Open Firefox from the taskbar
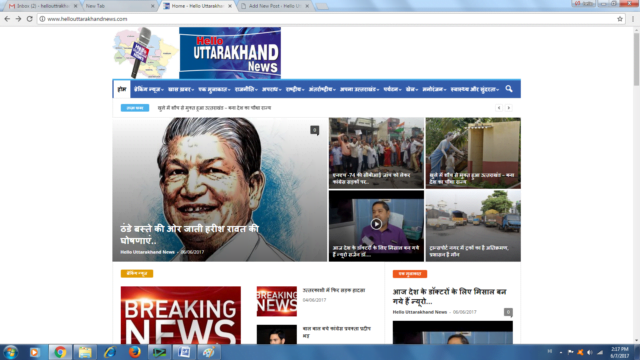The width and height of the screenshot is (640, 360). 135,352
